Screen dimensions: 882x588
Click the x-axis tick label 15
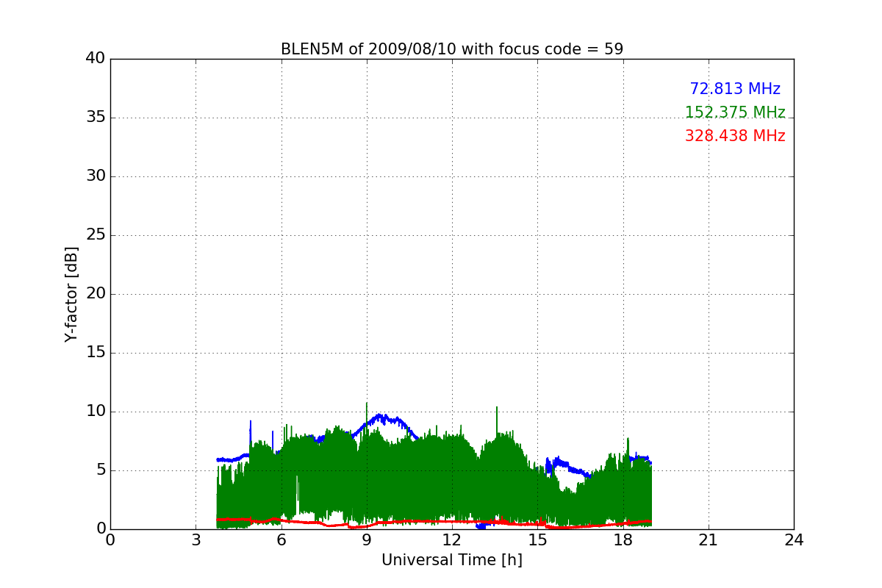537,540
